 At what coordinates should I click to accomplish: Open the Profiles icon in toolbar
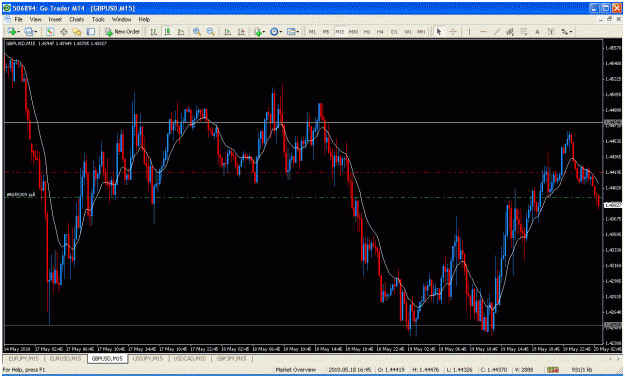tap(29, 31)
